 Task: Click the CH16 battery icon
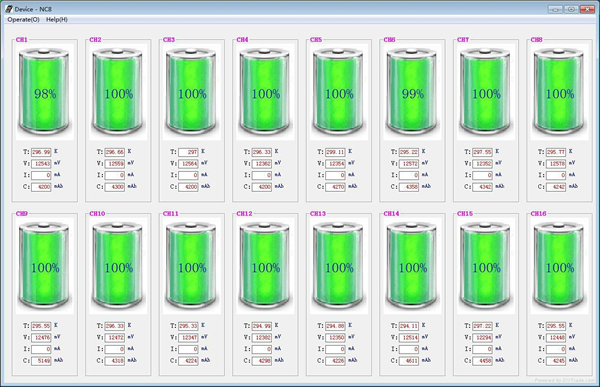(559, 266)
